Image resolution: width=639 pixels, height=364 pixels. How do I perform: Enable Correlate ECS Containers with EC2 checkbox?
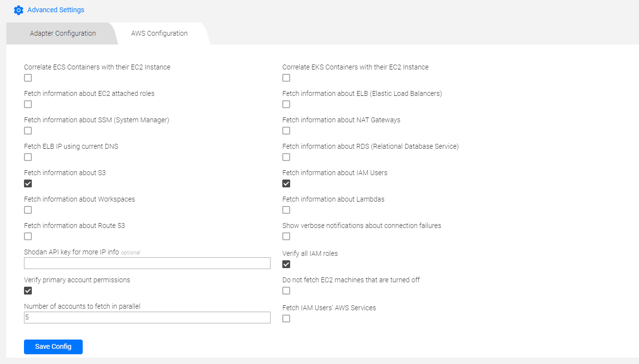point(28,78)
